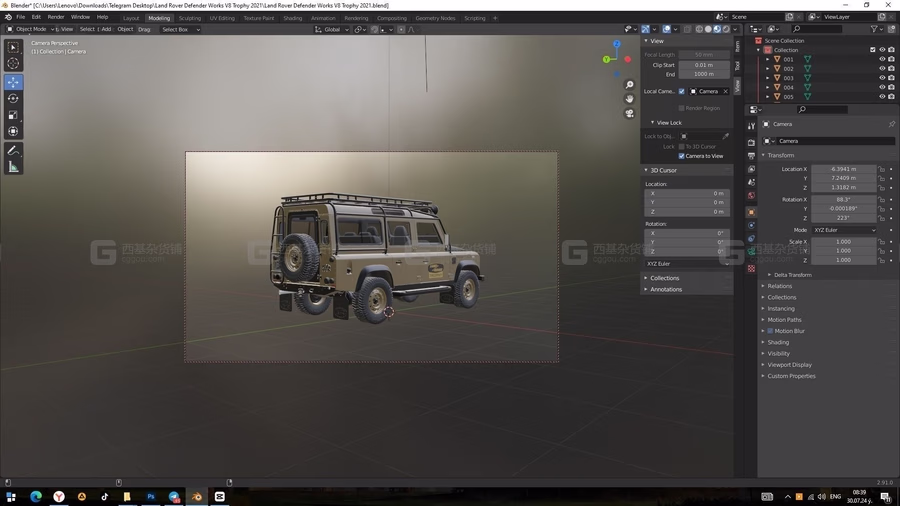The height and width of the screenshot is (506, 900).
Task: Open the Object properties tab icon
Action: pos(751,212)
